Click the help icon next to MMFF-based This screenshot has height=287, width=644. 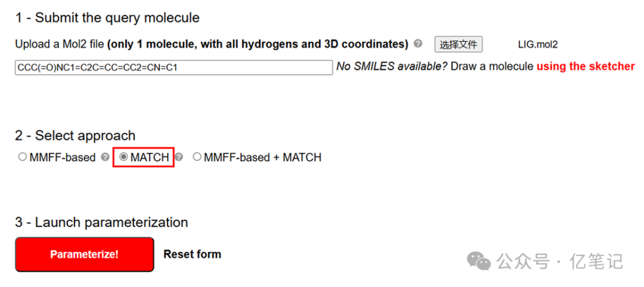pyautogui.click(x=106, y=158)
